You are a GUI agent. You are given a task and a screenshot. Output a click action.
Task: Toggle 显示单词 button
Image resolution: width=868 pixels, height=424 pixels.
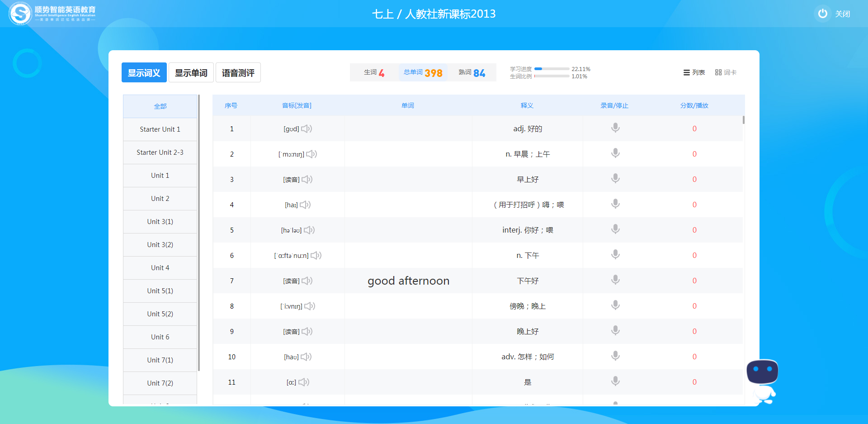coord(191,72)
